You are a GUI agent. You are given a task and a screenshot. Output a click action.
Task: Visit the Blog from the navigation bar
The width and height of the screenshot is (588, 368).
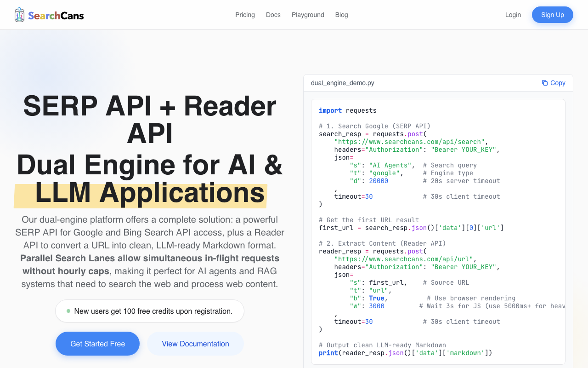click(x=341, y=15)
